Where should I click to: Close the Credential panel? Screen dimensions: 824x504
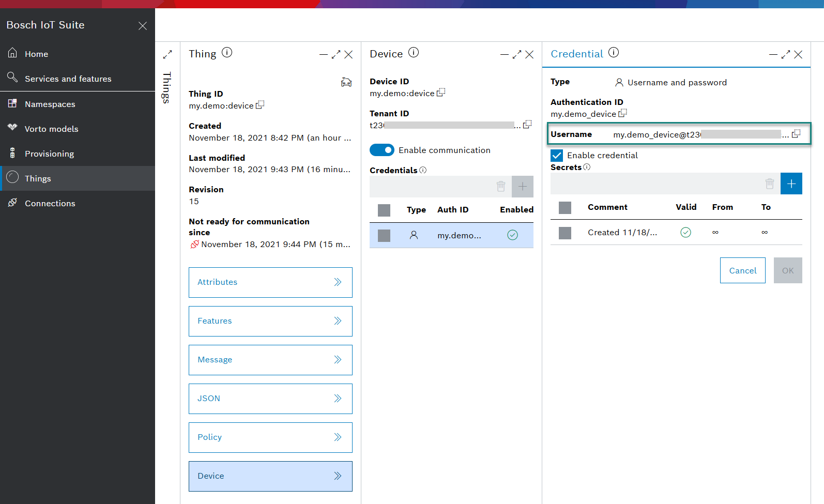coord(799,54)
